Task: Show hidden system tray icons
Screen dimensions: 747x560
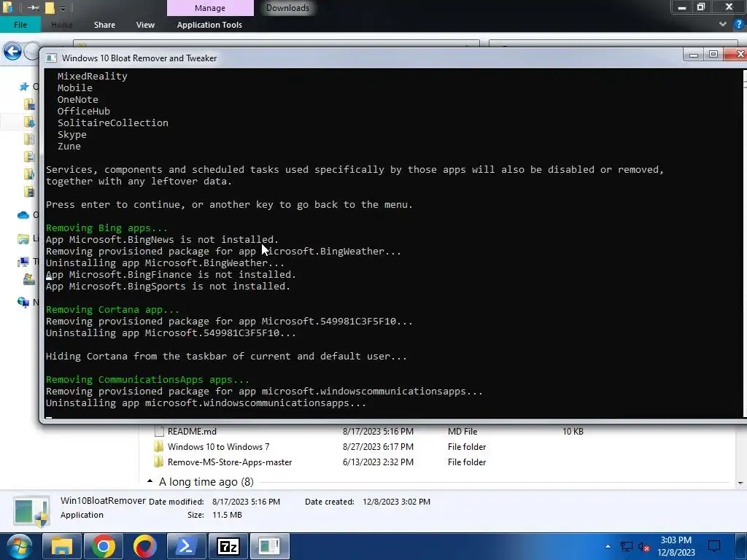Action: click(608, 546)
